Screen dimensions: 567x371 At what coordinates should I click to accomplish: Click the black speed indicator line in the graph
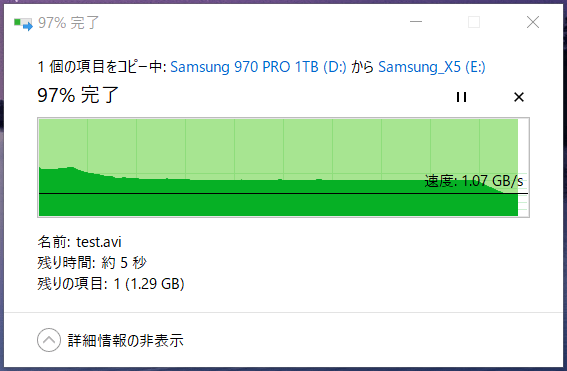284,193
